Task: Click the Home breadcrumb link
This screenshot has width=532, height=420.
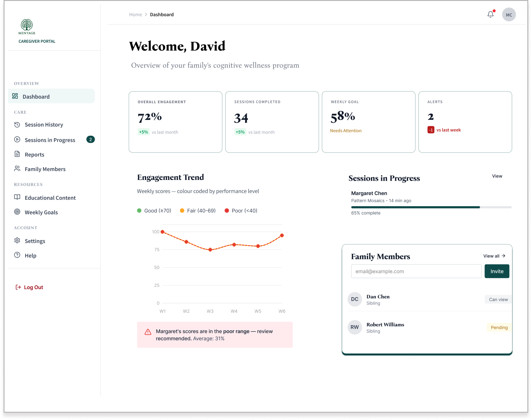Action: click(x=136, y=15)
